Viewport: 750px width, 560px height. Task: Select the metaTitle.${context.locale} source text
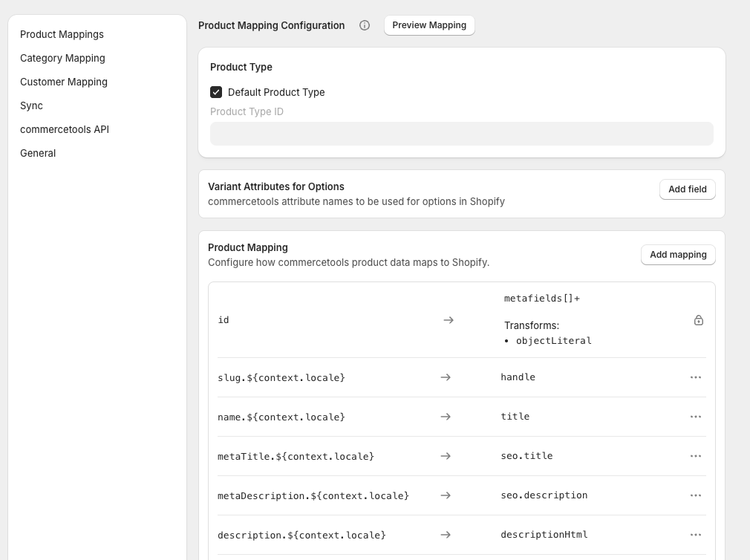click(x=296, y=456)
